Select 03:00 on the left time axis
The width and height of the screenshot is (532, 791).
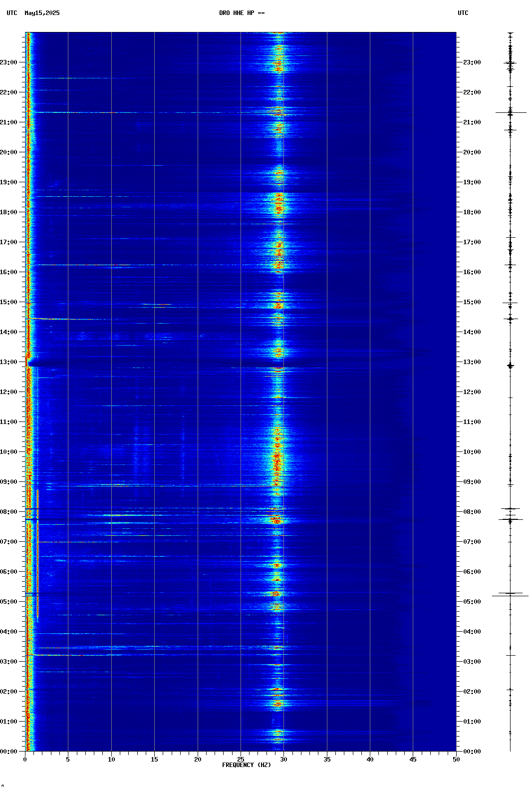tap(8, 662)
